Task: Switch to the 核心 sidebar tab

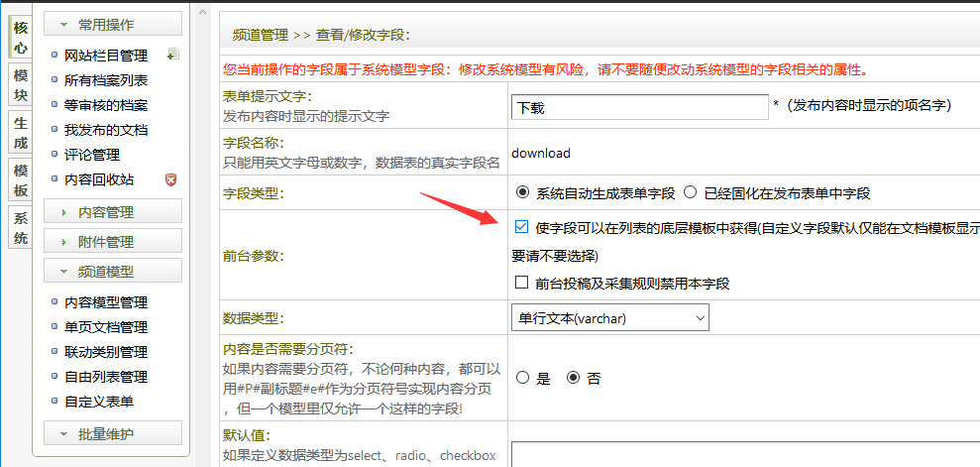Action: (21, 37)
